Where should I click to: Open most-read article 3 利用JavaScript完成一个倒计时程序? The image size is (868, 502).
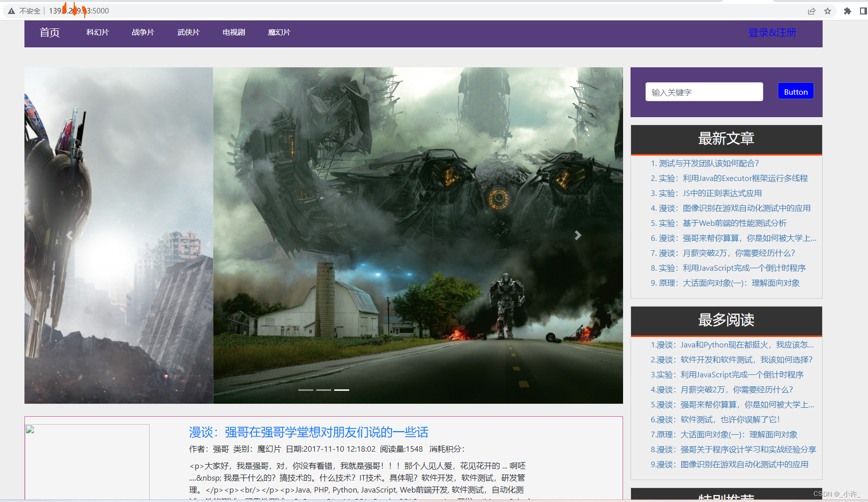tap(727, 375)
